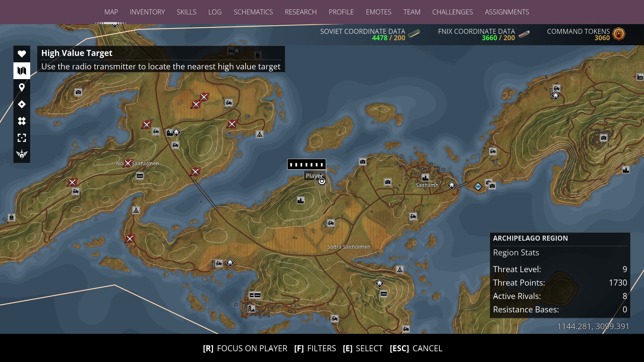
Task: Select the crossed-out rival marker on southwest coast
Action: click(x=130, y=239)
